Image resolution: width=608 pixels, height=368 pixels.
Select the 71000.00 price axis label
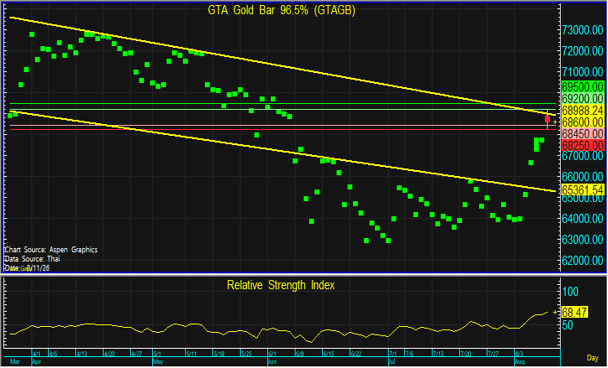tap(583, 72)
